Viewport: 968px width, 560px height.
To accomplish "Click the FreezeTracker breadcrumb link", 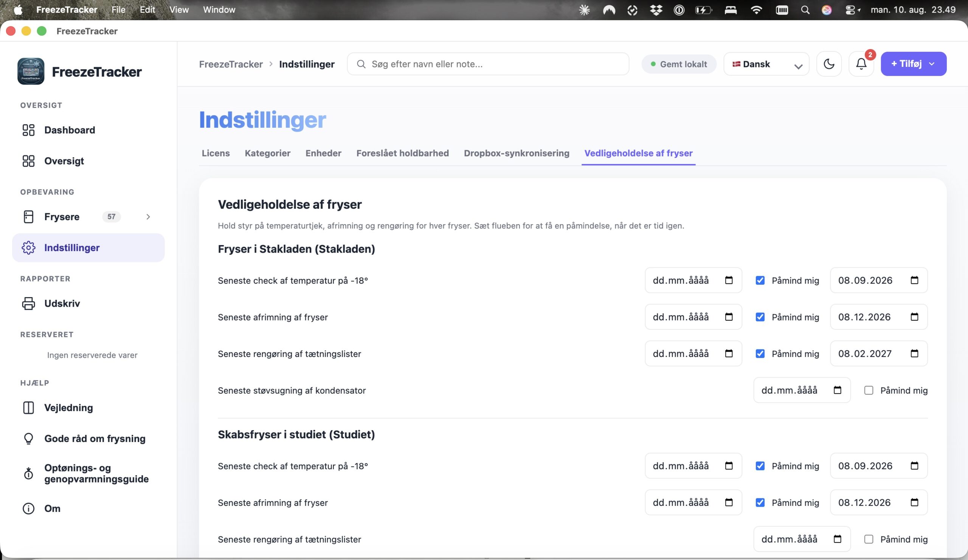I will click(231, 64).
